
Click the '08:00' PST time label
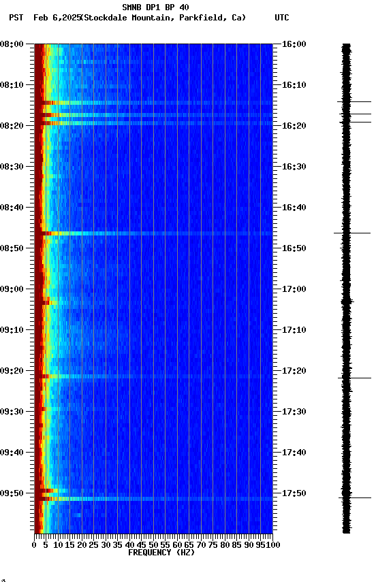[12, 44]
